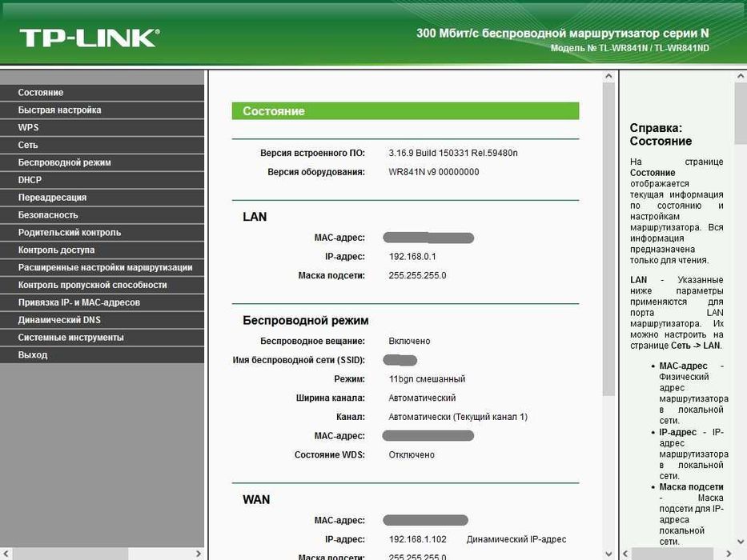The width and height of the screenshot is (747, 560).
Task: Click Справка: Состояние help title
Action: coord(661,134)
